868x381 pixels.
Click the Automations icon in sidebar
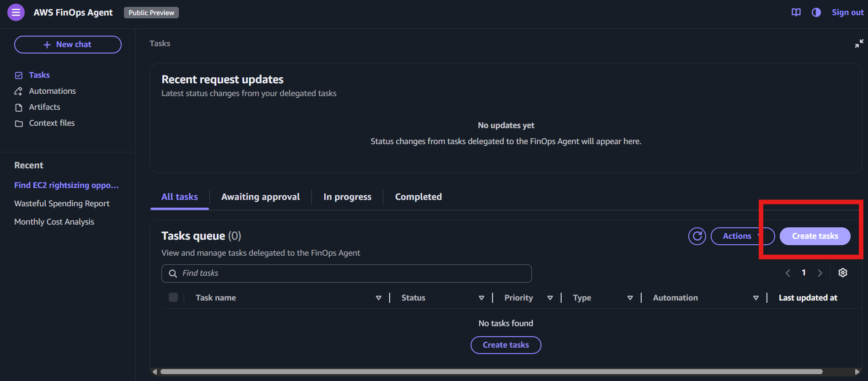pyautogui.click(x=19, y=91)
